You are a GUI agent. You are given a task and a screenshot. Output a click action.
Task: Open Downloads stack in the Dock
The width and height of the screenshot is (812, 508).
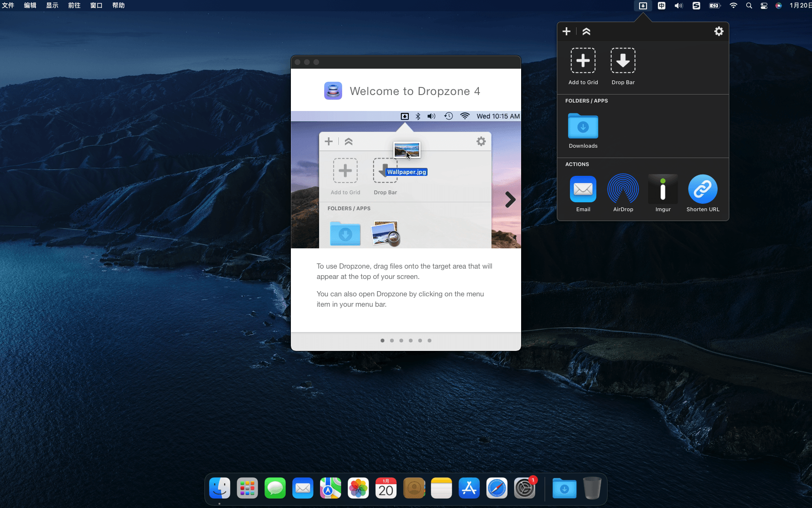click(x=564, y=488)
